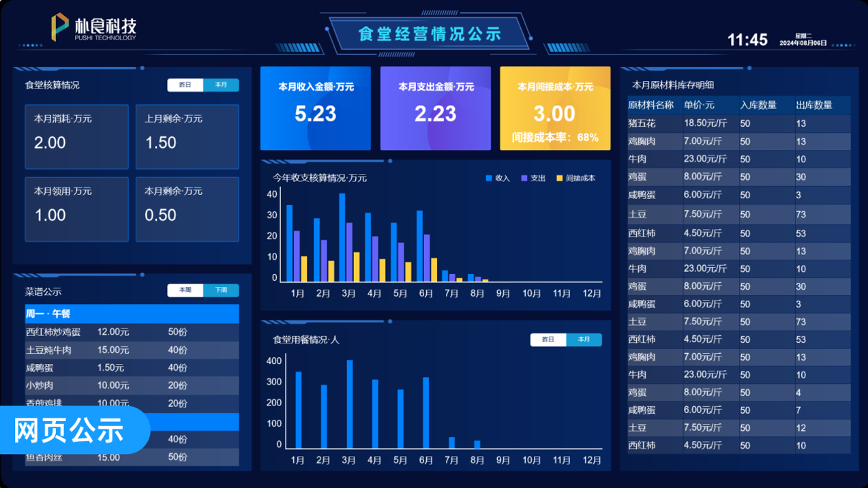Switch 食堂用餐情况 to 昨日
Screen dimensions: 868x488
[x=548, y=339]
